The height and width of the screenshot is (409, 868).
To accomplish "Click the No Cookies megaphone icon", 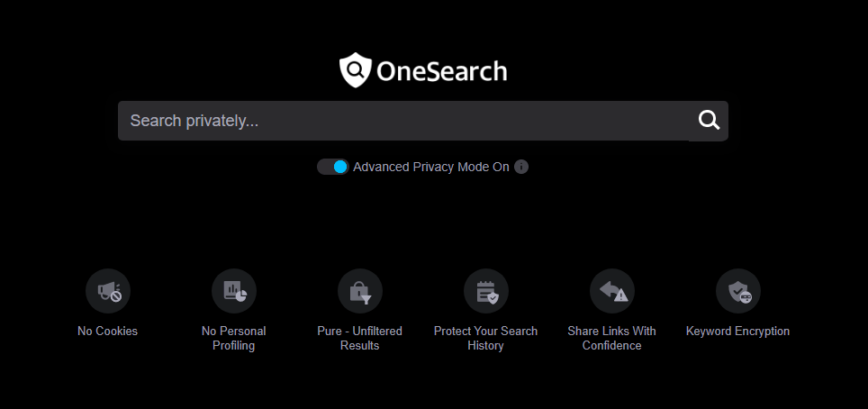I will [x=108, y=291].
